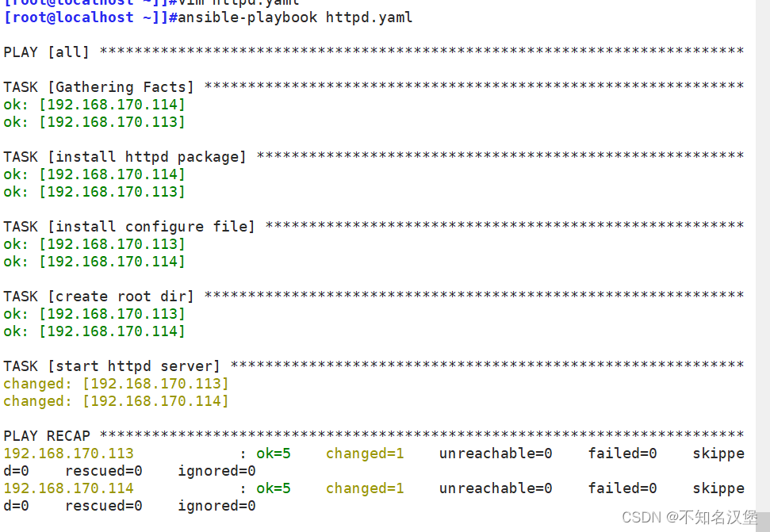Viewport: 770px width, 532px height.
Task: Click ok=5 in the 192.168.170.113 recap row
Action: click(x=274, y=454)
